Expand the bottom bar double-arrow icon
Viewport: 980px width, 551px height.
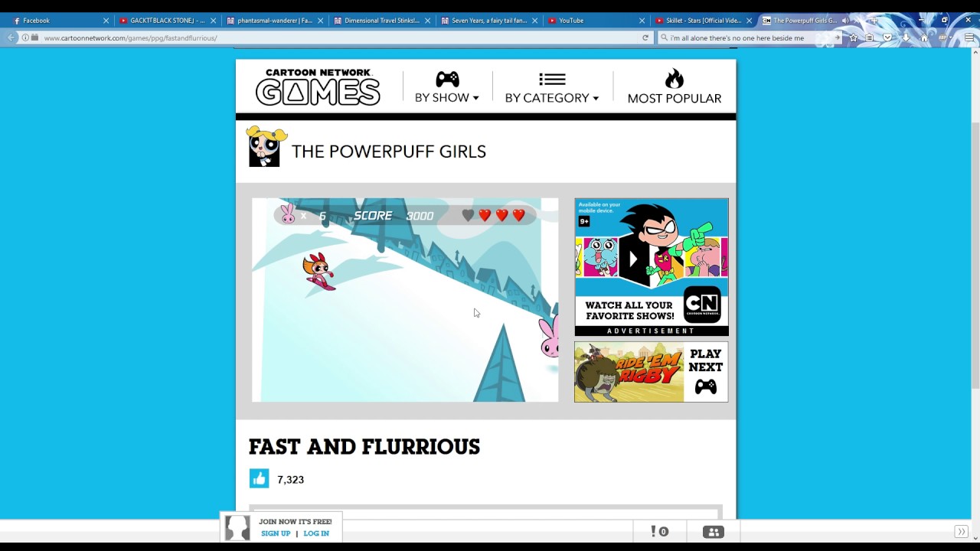pyautogui.click(x=961, y=532)
